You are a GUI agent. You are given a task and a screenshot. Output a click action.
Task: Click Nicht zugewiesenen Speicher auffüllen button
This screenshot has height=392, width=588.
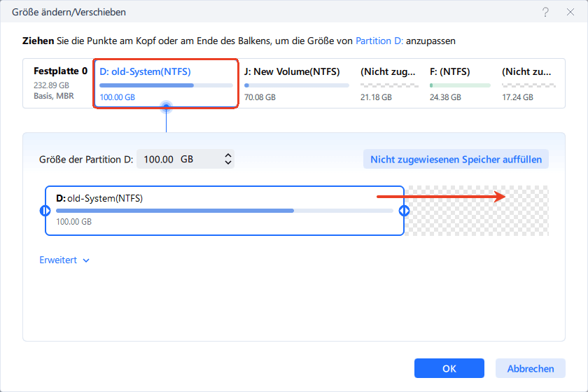click(456, 160)
